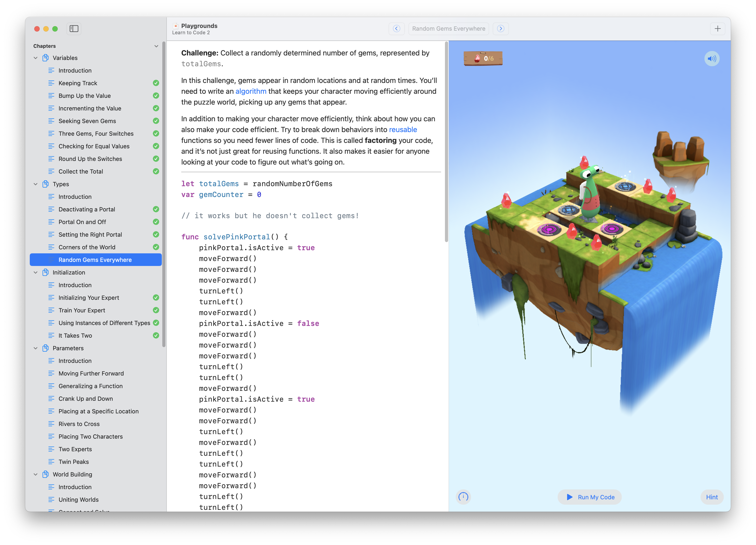Screen dimensions: 756x545
Task: Click Deactivating a Portal completed checkmark
Action: (156, 209)
